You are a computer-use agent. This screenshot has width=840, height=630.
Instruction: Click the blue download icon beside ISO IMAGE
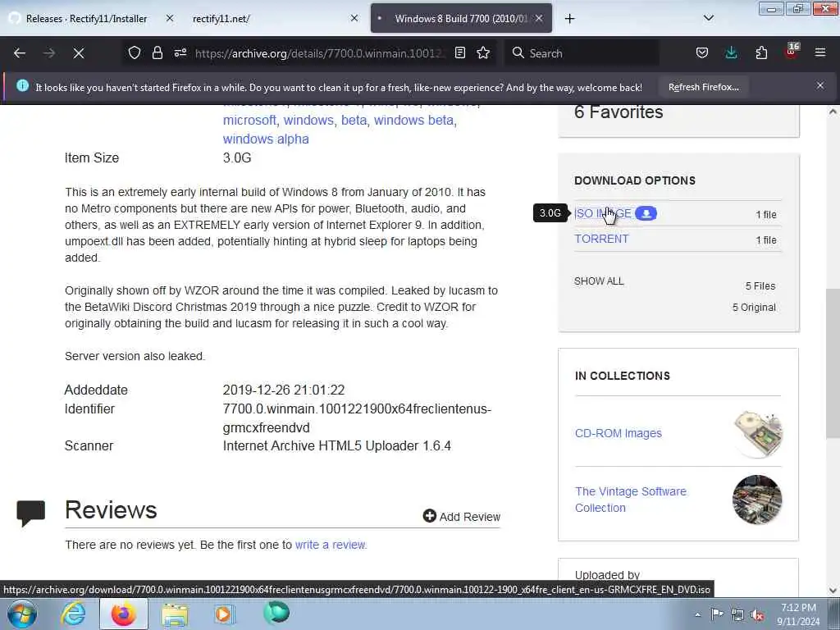(646, 213)
